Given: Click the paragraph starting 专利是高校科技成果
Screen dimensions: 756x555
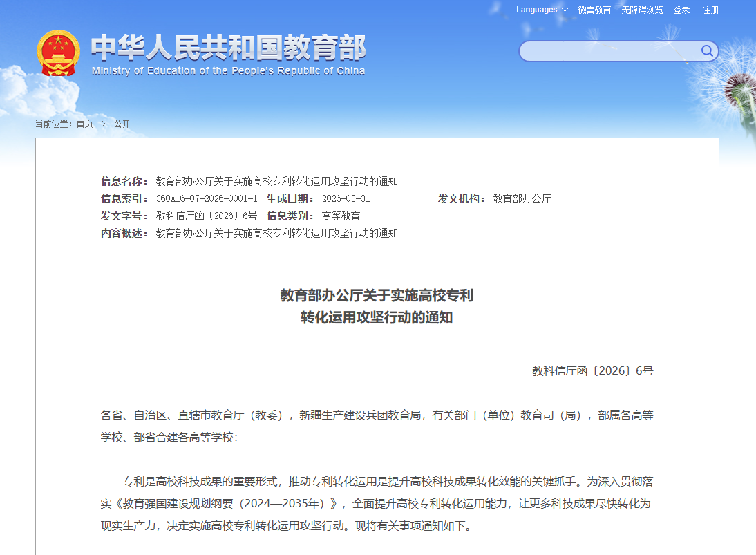Looking at the screenshot, I should coord(377,503).
